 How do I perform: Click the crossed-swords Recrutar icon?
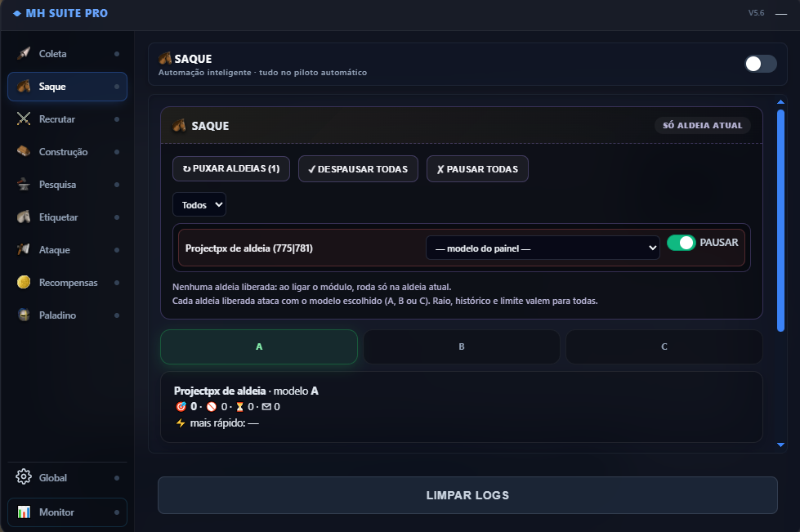point(24,118)
